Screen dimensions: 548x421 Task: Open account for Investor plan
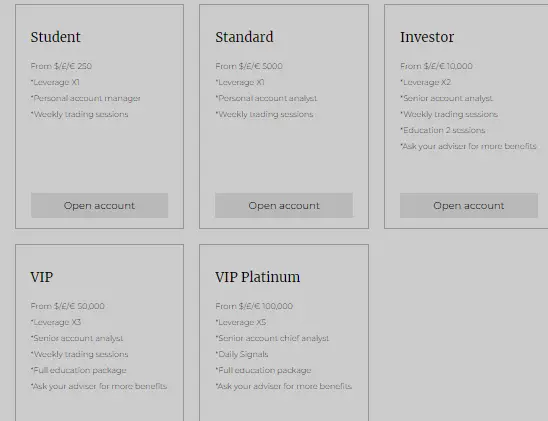(x=469, y=205)
